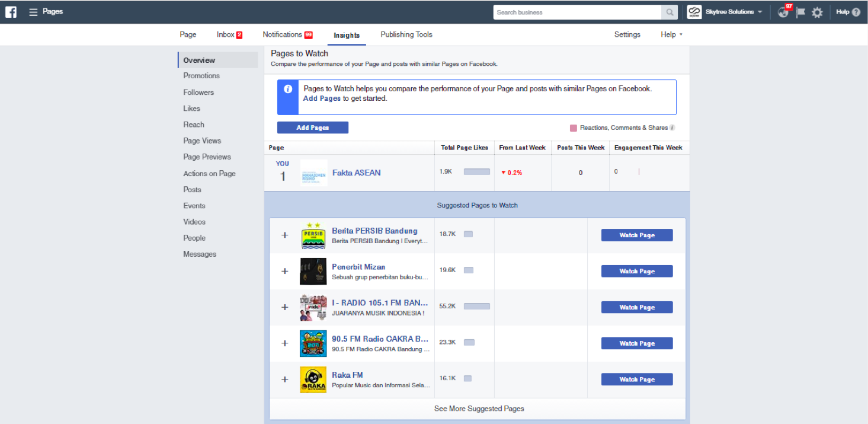The width and height of the screenshot is (868, 424).
Task: Open Promotions in sidebar
Action: pos(201,76)
